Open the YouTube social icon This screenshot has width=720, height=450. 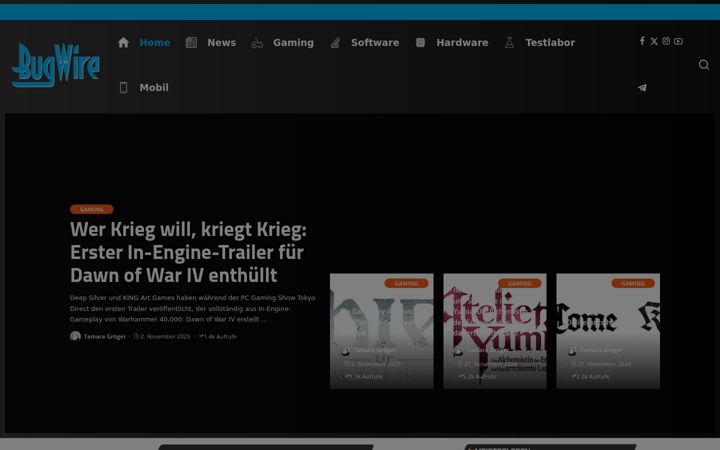678,41
